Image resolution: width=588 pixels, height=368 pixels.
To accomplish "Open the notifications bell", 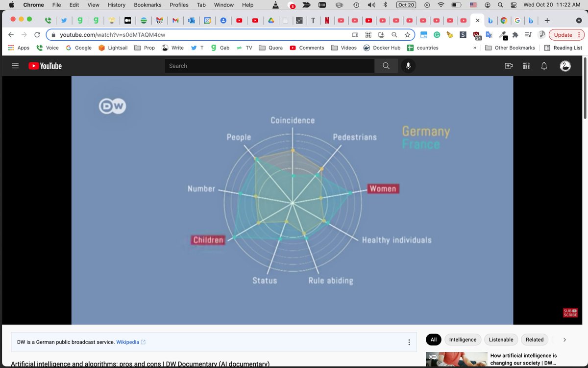I will [544, 66].
